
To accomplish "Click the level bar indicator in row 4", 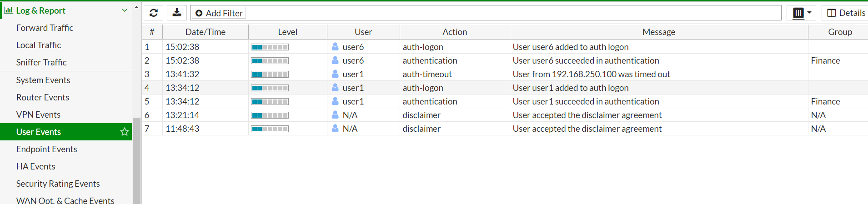I will (270, 88).
